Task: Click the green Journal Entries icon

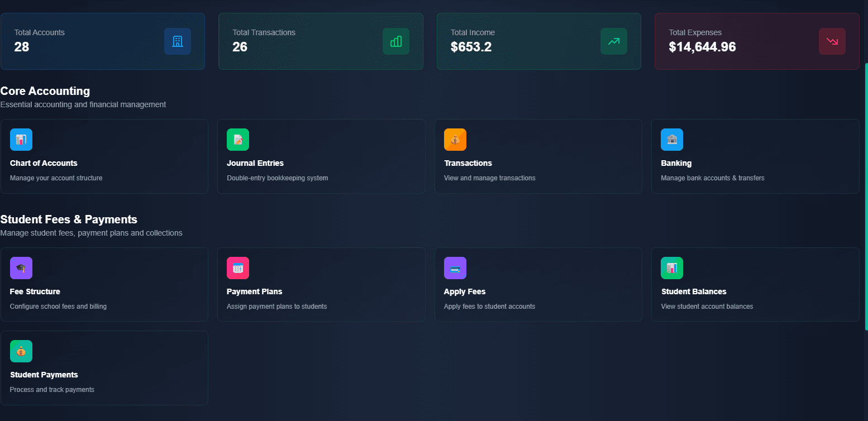Action: 238,140
